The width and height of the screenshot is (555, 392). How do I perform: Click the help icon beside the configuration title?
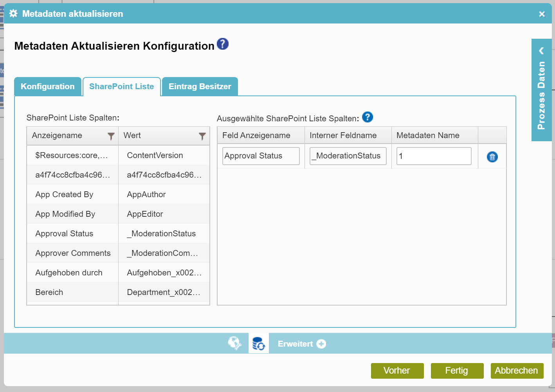click(222, 44)
